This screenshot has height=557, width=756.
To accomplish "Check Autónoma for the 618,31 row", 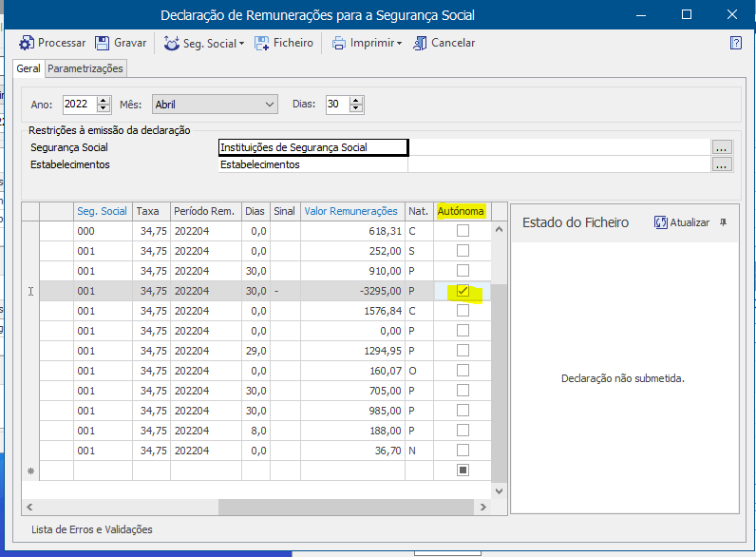I will point(463,231).
